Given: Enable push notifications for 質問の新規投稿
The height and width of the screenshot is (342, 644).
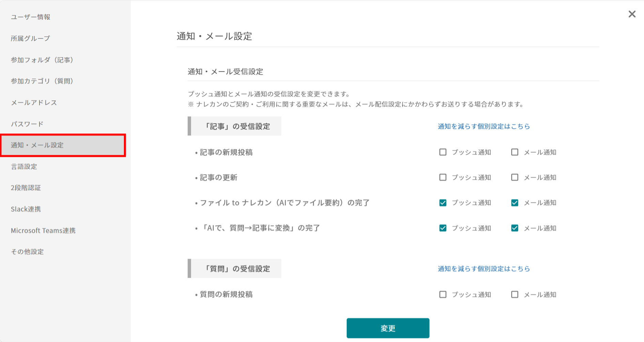Looking at the screenshot, I should 443,294.
